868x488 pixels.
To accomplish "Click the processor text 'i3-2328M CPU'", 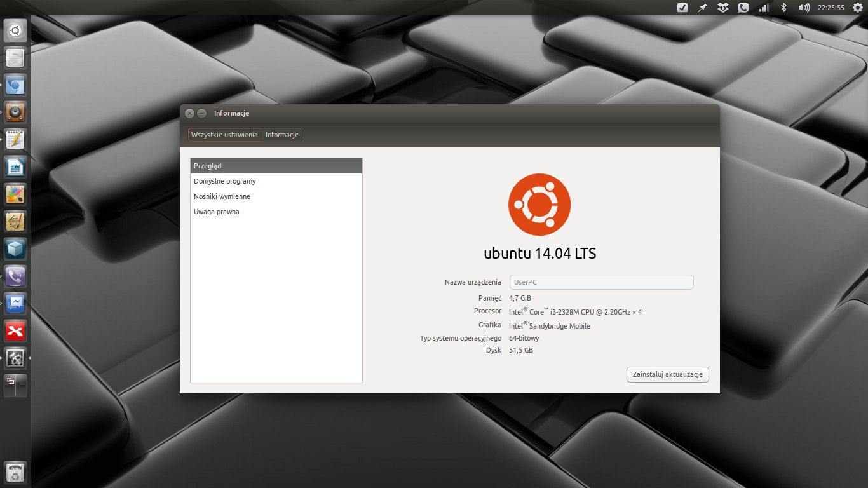I will coord(578,312).
